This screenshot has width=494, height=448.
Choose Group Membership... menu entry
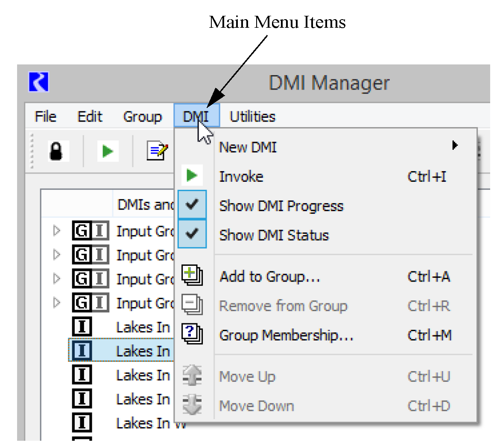point(286,335)
